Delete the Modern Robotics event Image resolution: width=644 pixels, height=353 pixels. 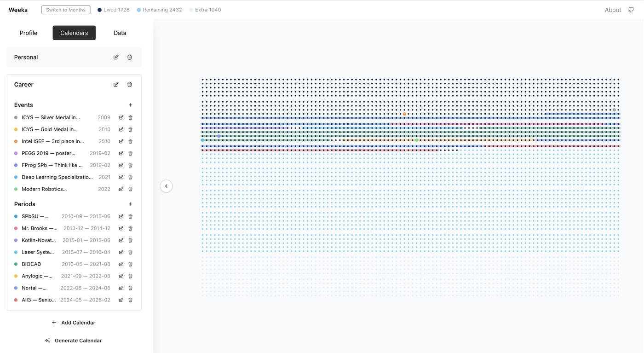(x=130, y=189)
